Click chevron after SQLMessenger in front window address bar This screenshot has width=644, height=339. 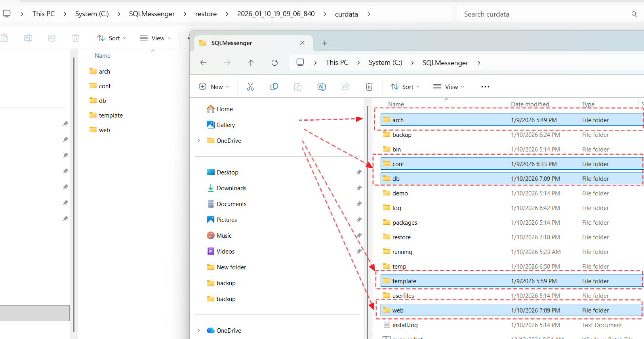click(479, 62)
